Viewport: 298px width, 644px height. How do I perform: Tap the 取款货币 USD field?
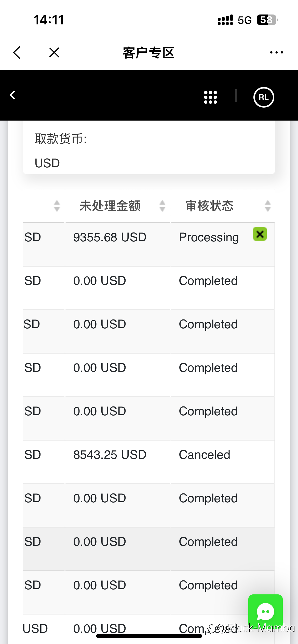coord(149,151)
